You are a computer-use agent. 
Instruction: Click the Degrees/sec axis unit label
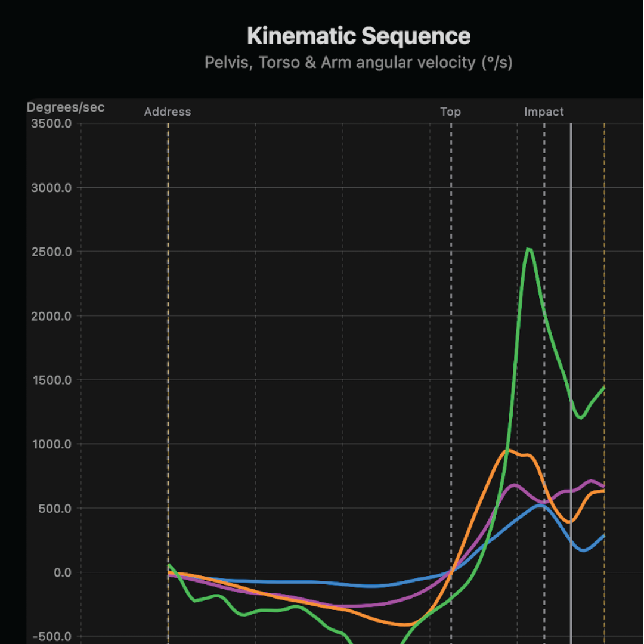point(66,107)
